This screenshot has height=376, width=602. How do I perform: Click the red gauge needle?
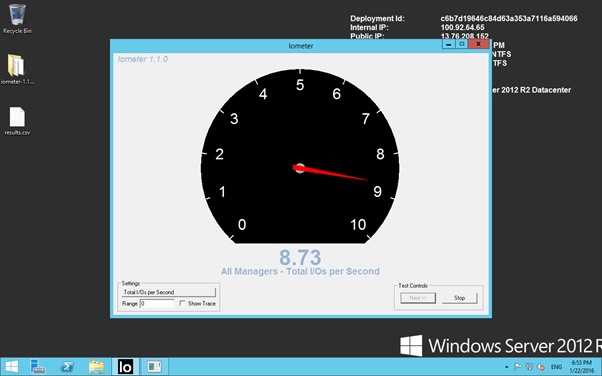coord(330,173)
